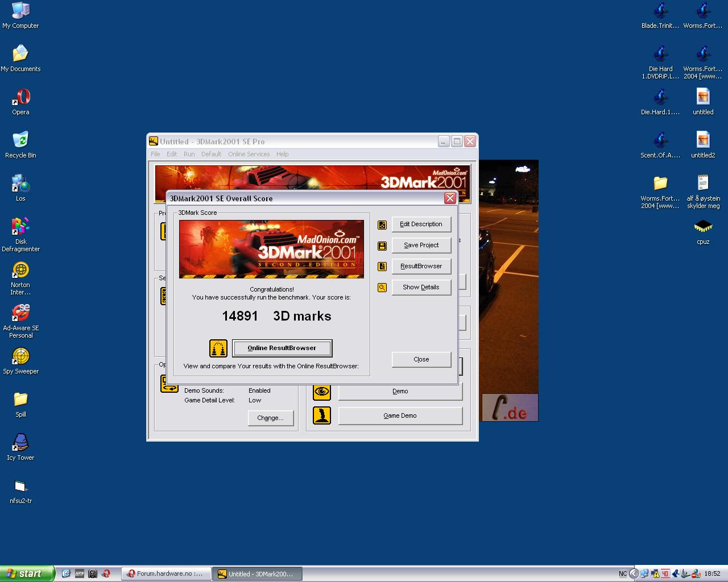The image size is (728, 582).
Task: Click the Online ResultBrowser button
Action: click(x=282, y=348)
